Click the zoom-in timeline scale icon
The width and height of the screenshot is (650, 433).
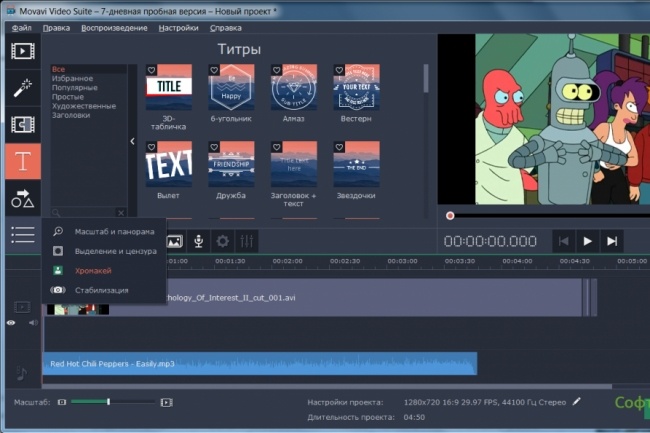tap(167, 402)
